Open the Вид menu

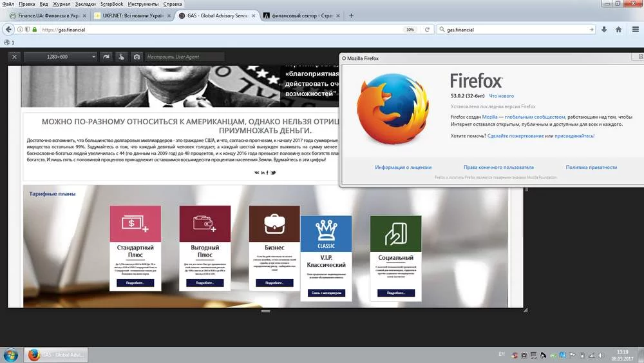44,4
